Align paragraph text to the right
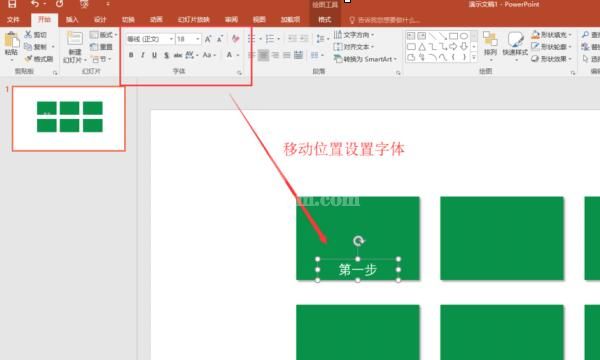Screen dimensions: 600x360 pos(275,55)
